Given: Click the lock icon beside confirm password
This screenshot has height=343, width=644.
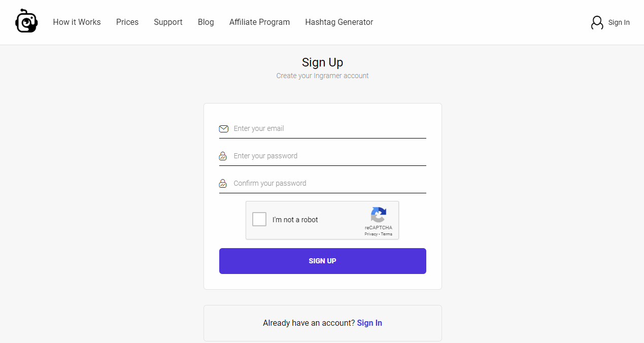Looking at the screenshot, I should tap(223, 184).
